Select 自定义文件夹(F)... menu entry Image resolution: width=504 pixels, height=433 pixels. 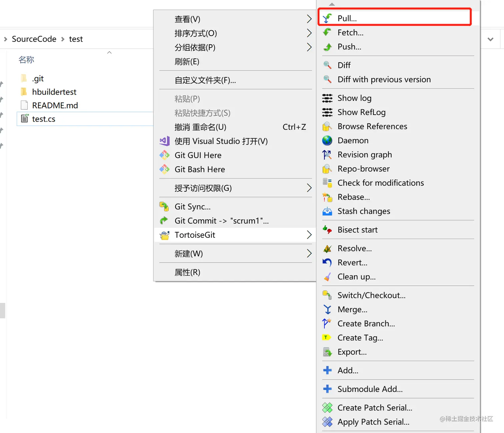pos(235,80)
